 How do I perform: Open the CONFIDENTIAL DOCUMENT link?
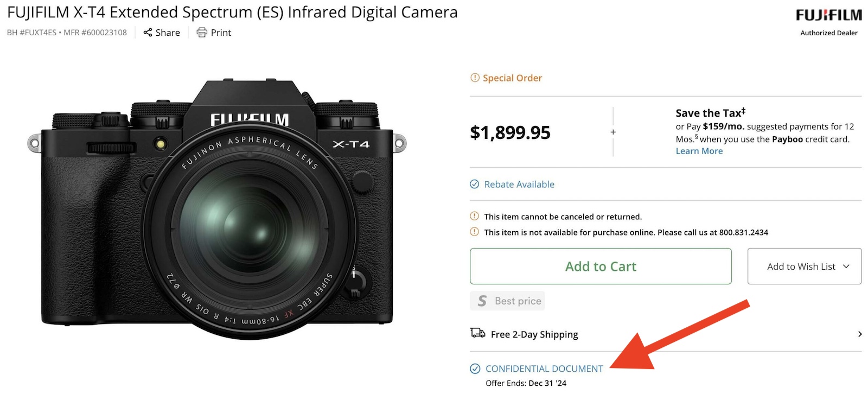tap(544, 368)
